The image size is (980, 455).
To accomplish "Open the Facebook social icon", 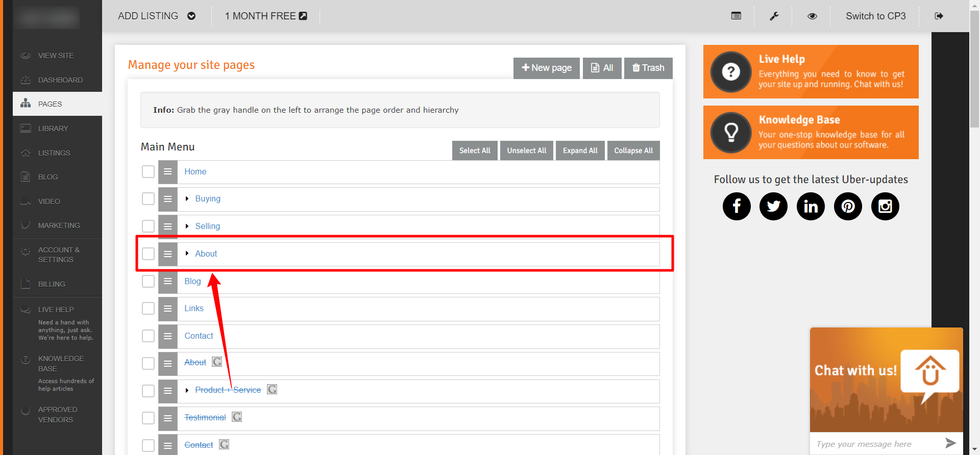I will [x=737, y=206].
